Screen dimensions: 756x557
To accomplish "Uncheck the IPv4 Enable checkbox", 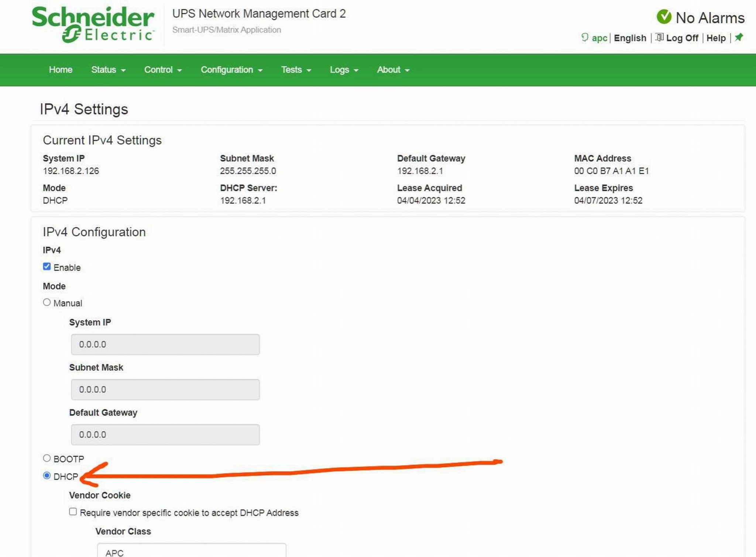I will pyautogui.click(x=47, y=266).
